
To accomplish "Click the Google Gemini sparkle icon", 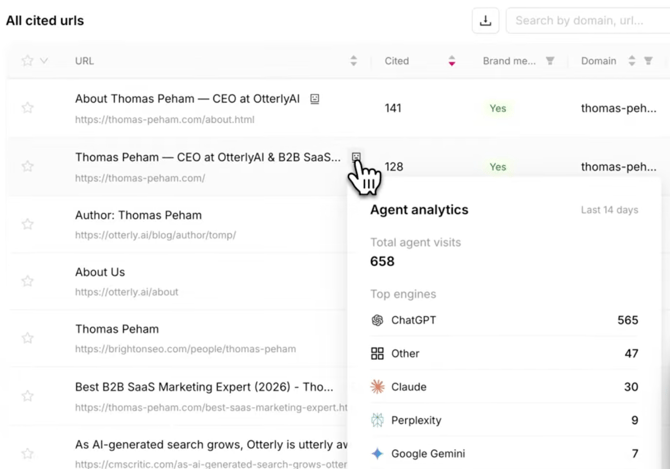I will coord(377,453).
